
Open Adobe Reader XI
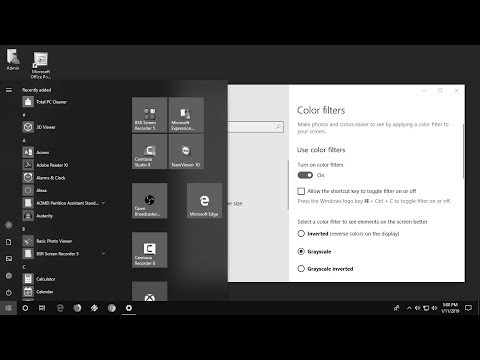point(64,165)
